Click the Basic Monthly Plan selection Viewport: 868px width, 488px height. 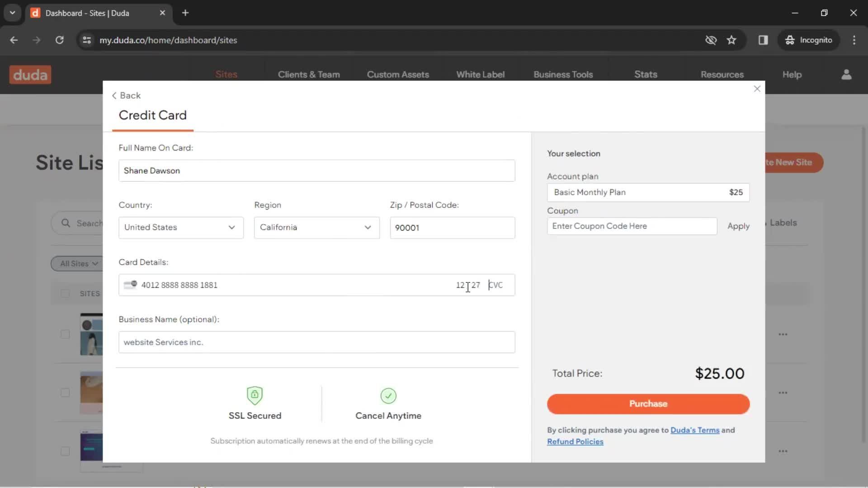648,192
